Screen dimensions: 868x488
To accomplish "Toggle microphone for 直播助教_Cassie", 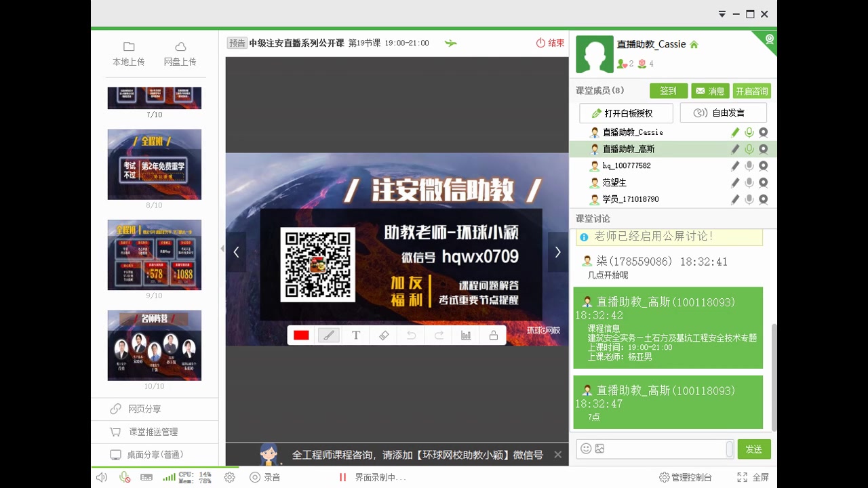I will (x=749, y=132).
